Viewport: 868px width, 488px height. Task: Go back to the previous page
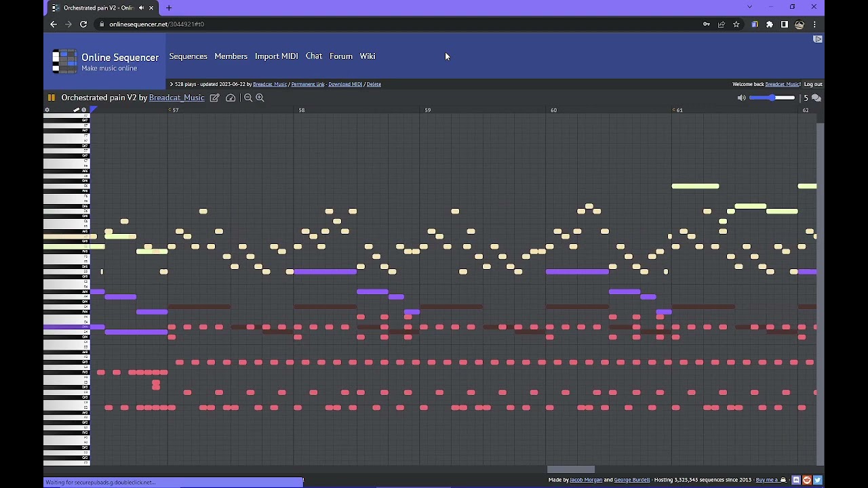point(54,24)
